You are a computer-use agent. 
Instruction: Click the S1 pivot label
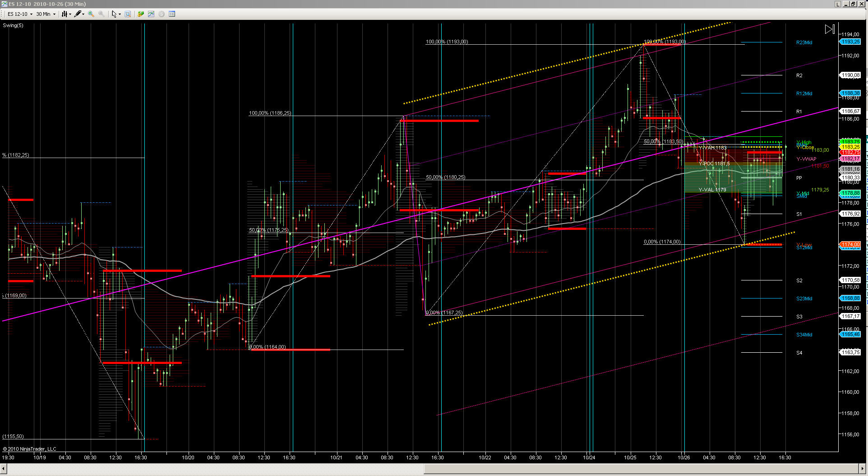pos(799,214)
